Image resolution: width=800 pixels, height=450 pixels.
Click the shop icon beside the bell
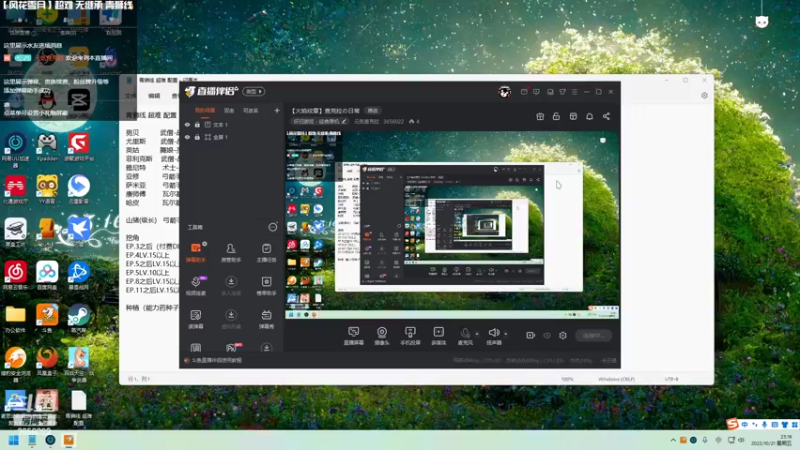click(573, 116)
